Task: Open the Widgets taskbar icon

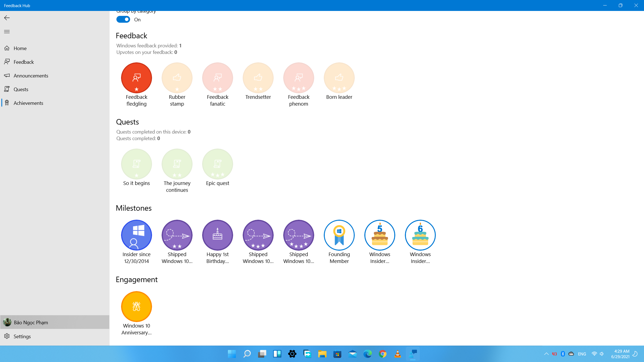Action: 277,354
